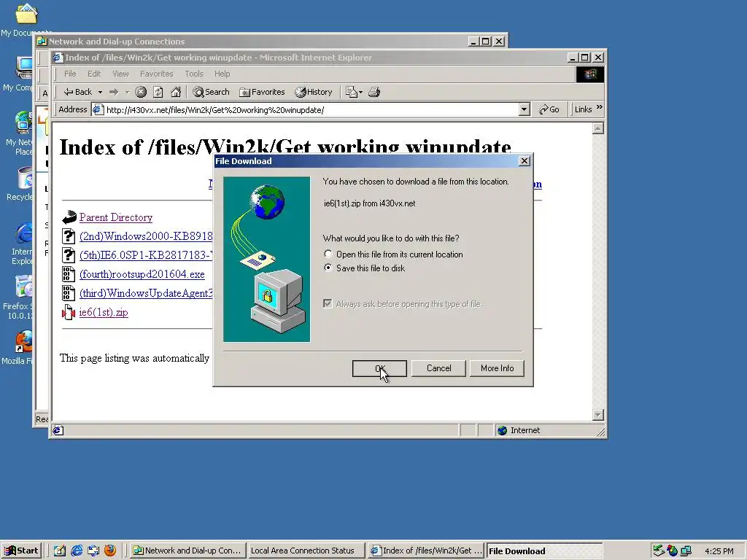Image resolution: width=747 pixels, height=560 pixels.
Task: Open the Search pane from IE toolbar
Action: click(211, 92)
